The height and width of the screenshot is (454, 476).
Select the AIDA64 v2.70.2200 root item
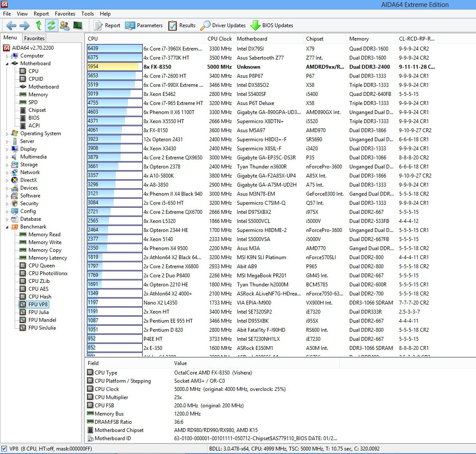(29, 48)
